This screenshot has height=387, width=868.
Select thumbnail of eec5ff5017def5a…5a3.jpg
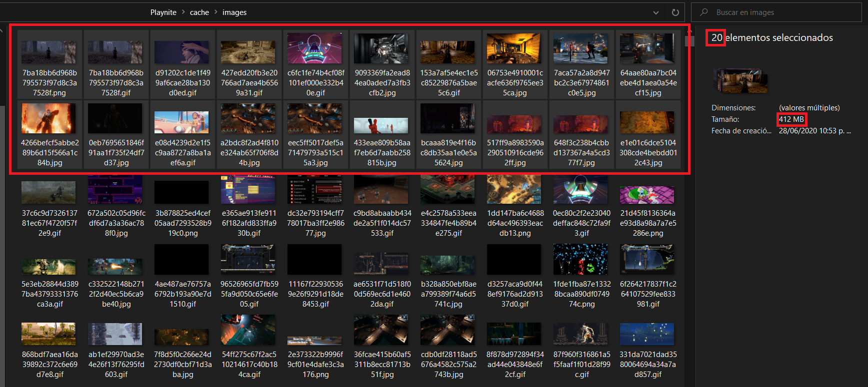315,118
